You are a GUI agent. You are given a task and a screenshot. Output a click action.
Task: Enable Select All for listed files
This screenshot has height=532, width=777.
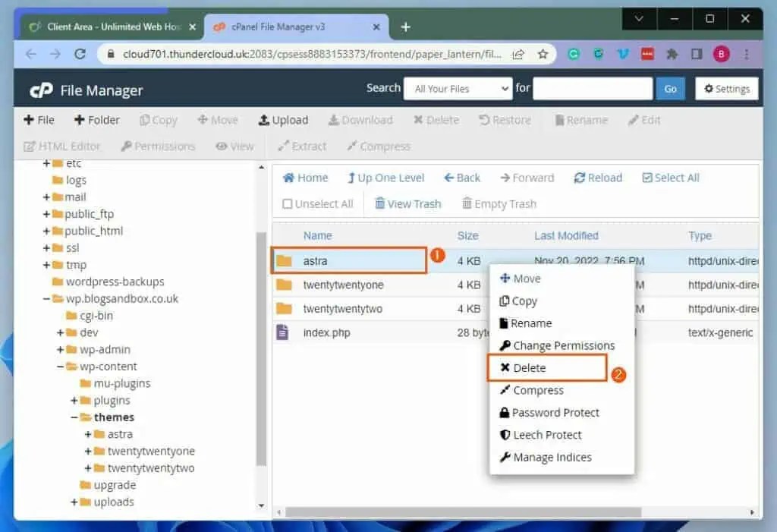pos(670,178)
